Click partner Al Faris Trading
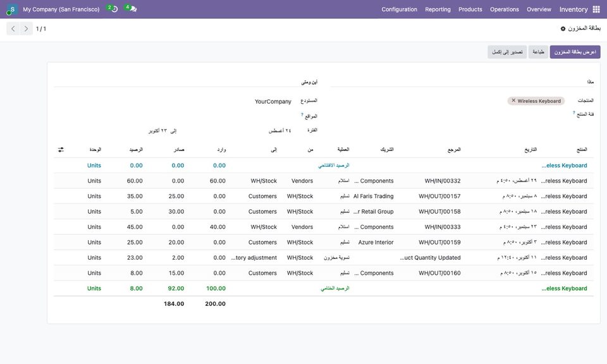Viewport: 607px width, 364px height. pos(373,196)
